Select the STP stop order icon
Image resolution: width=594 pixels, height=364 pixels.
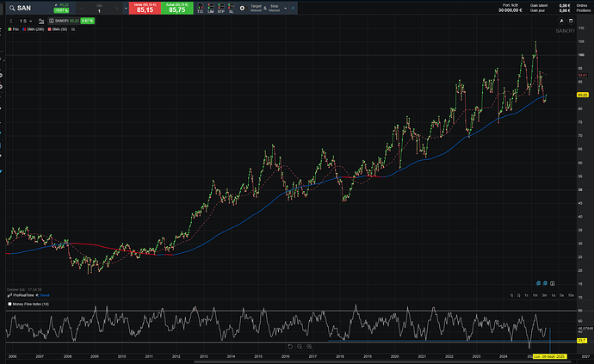point(221,9)
